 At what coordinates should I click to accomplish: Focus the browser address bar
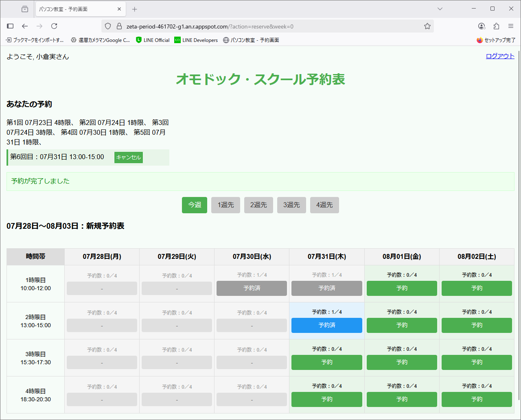(269, 26)
